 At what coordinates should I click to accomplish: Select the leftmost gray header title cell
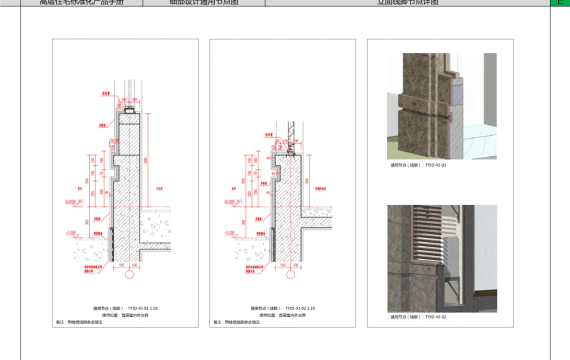pos(82,3)
